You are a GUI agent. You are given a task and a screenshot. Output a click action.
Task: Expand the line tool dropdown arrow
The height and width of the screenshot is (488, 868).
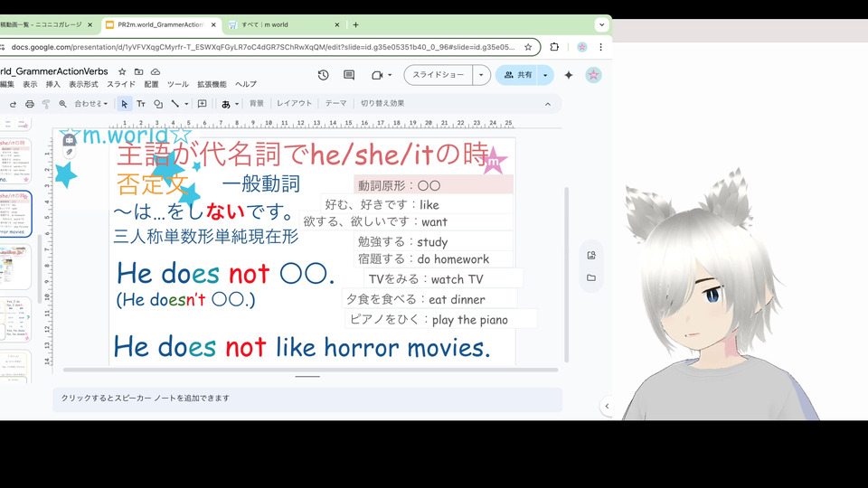[x=186, y=103]
